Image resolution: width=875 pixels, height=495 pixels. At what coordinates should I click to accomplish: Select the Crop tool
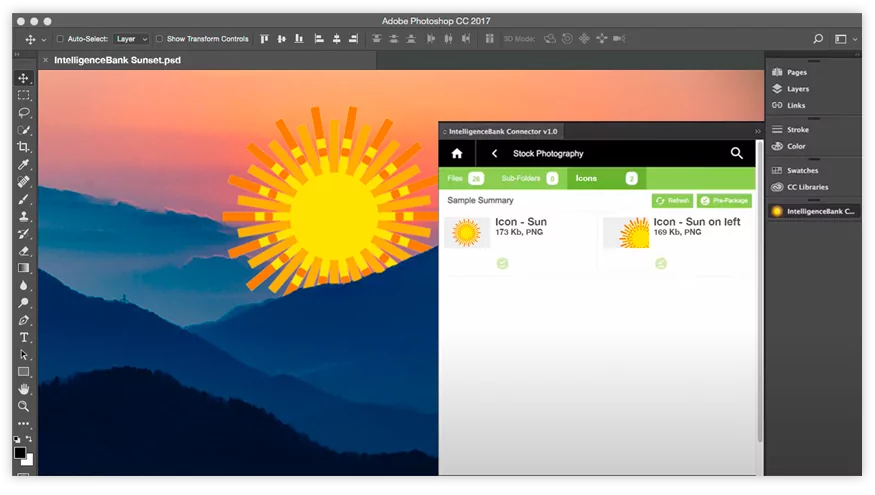[x=23, y=147]
